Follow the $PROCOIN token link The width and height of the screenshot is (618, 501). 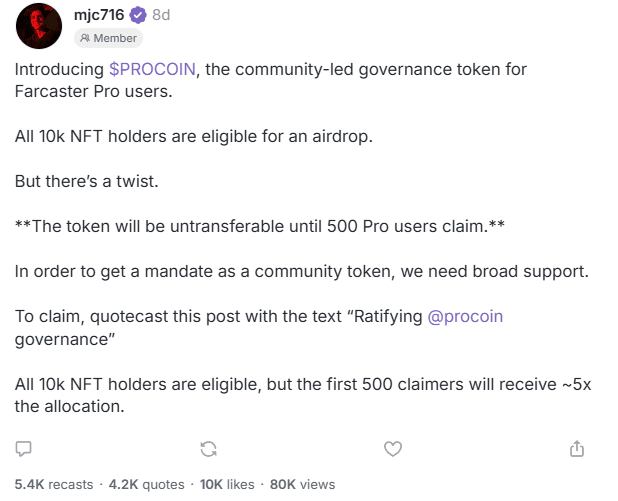pos(152,69)
